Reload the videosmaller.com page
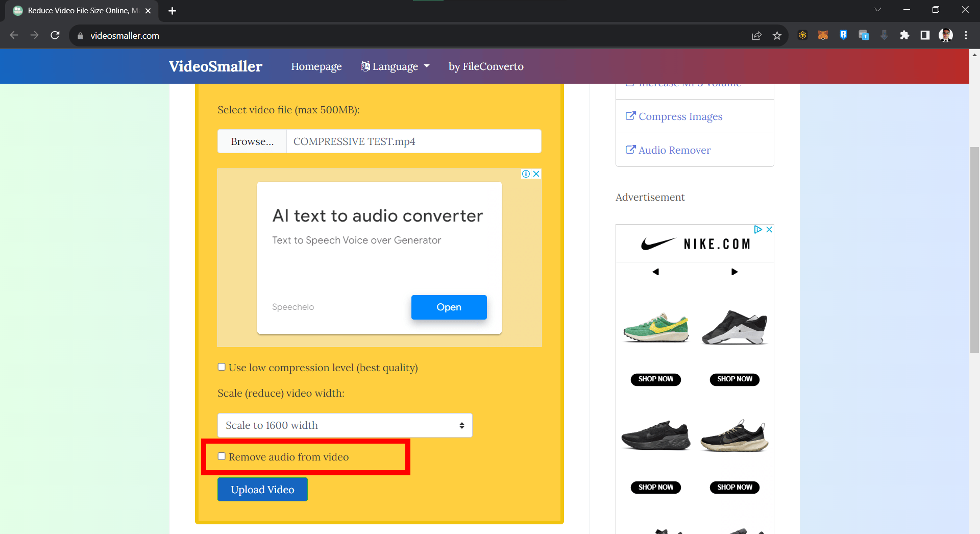 (x=55, y=35)
